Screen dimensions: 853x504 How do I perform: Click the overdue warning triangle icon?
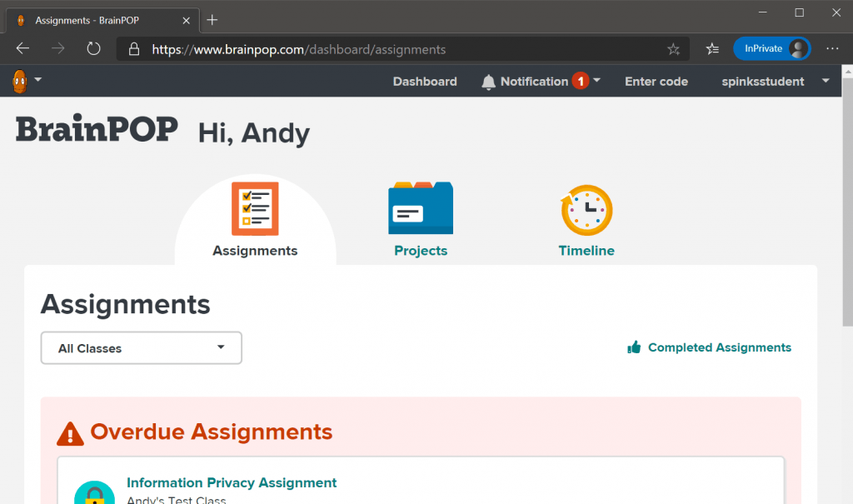70,432
